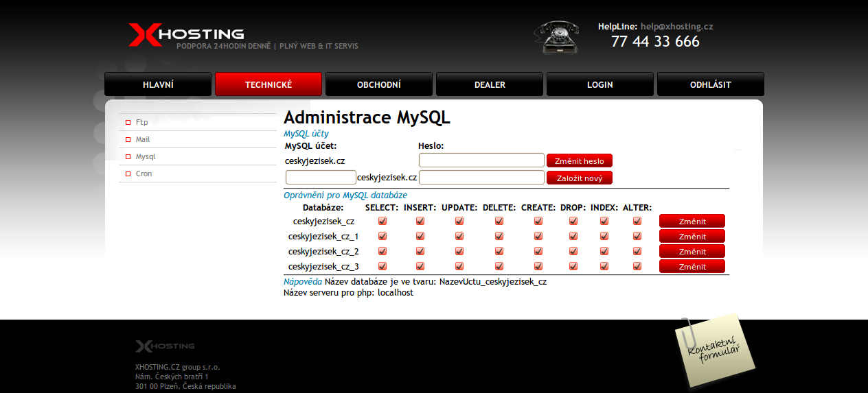
Task: Click the Založit nový button
Action: [580, 178]
